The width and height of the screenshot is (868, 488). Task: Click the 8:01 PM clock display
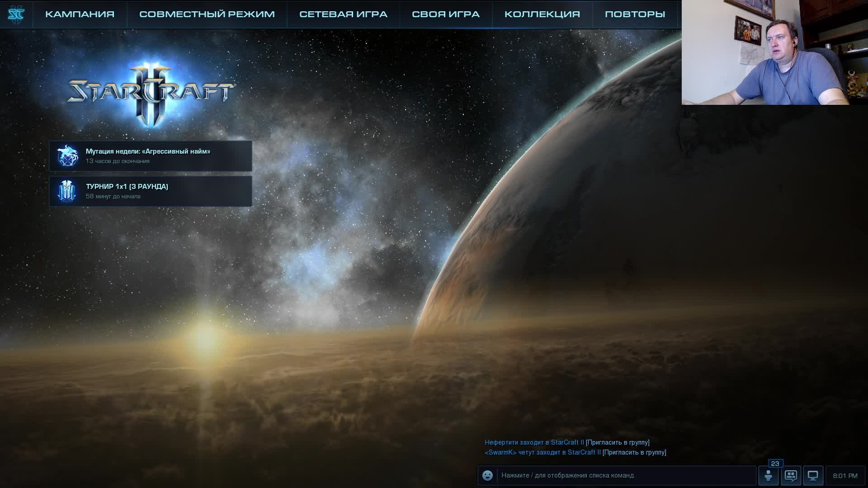(845, 476)
